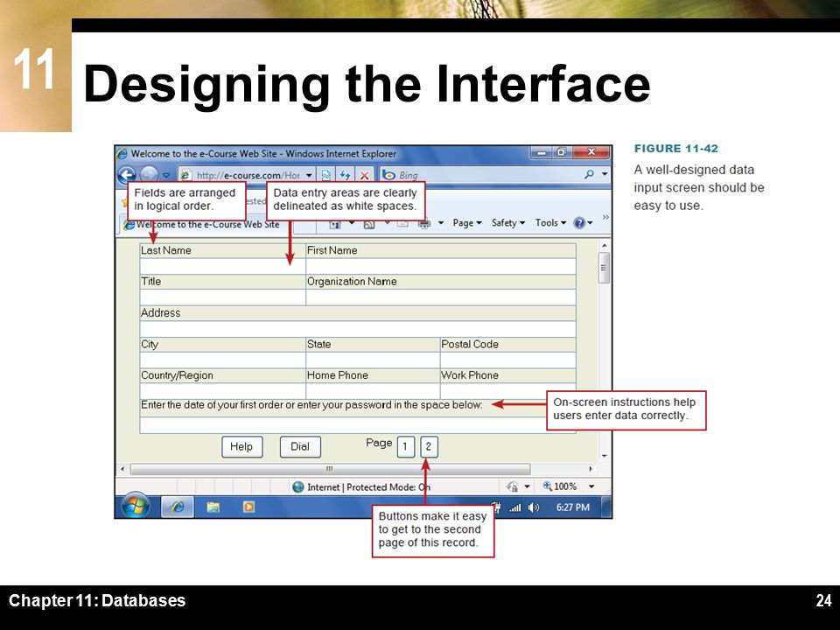
Task: Click the Postal Code input field
Action: pos(507,360)
